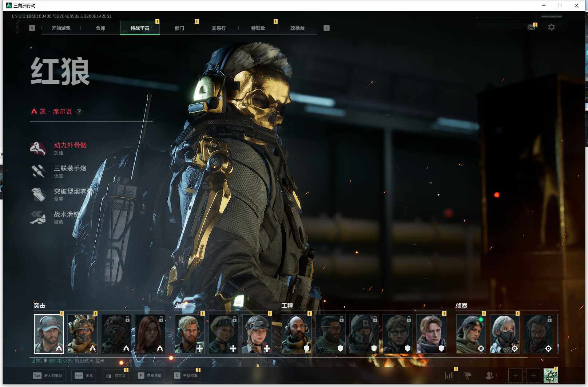Click the 出战 deploy button
The height and width of the screenshot is (387, 588).
(84, 375)
